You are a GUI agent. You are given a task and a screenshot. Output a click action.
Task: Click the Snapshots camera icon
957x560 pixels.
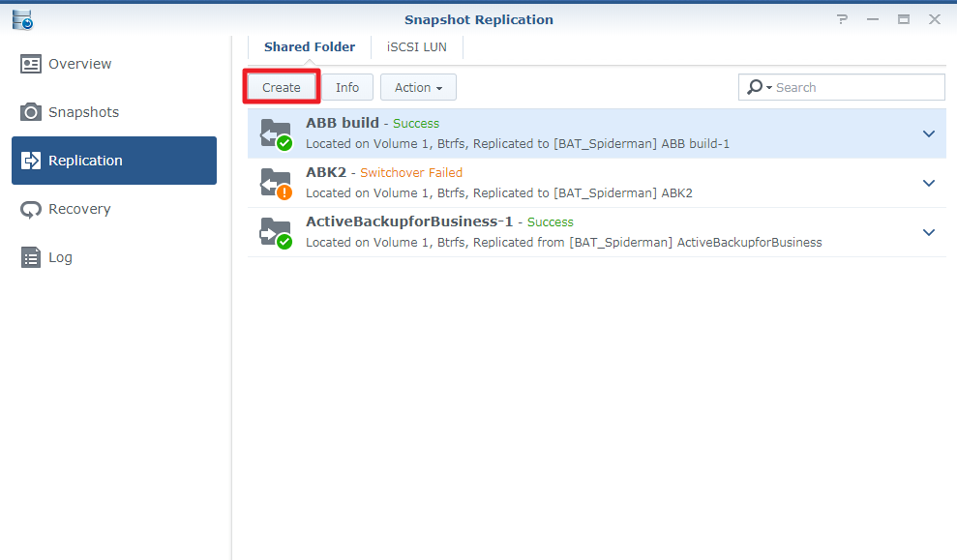tap(31, 112)
